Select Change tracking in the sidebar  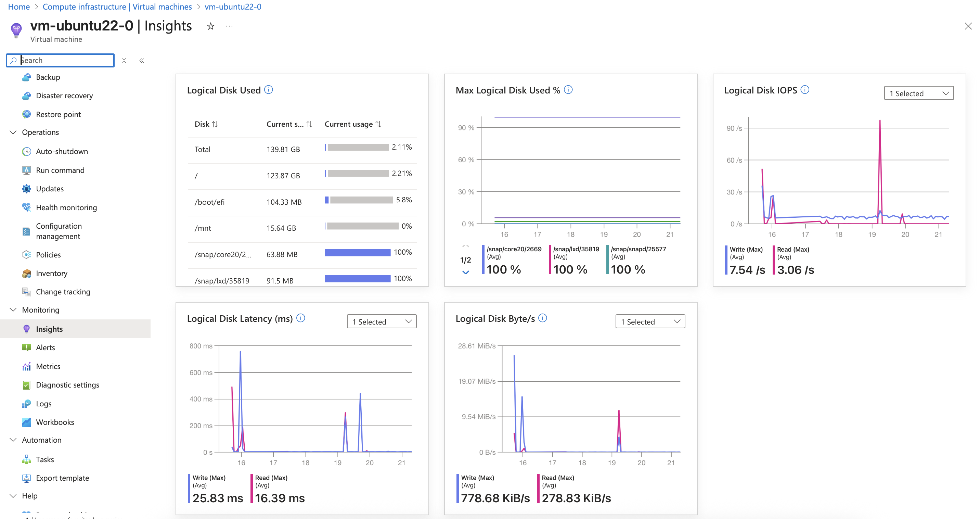click(62, 291)
